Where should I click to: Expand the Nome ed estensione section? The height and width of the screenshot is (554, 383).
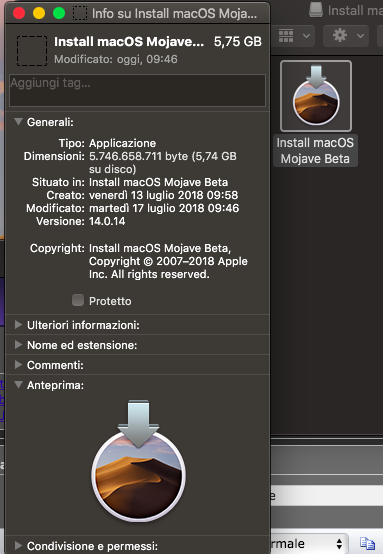[x=18, y=345]
